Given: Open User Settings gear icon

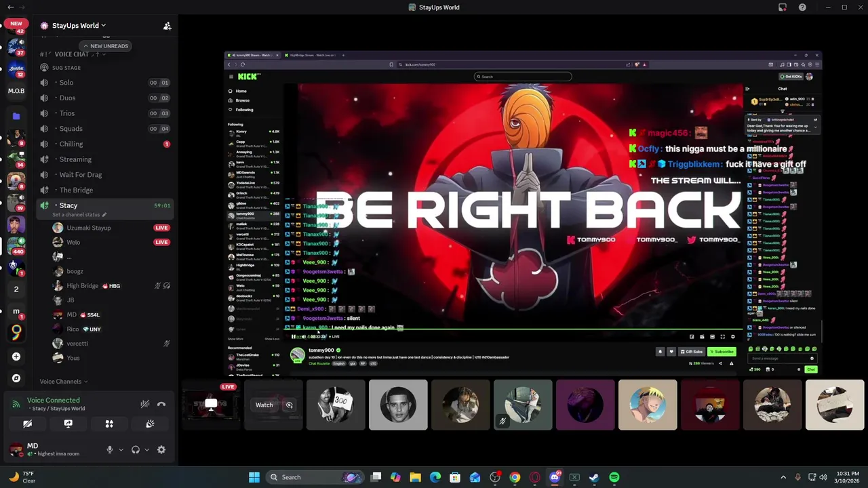Looking at the screenshot, I should [x=161, y=449].
